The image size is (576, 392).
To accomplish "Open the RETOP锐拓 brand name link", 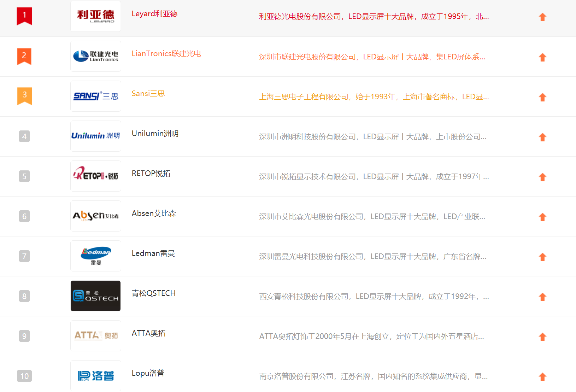I will click(151, 174).
